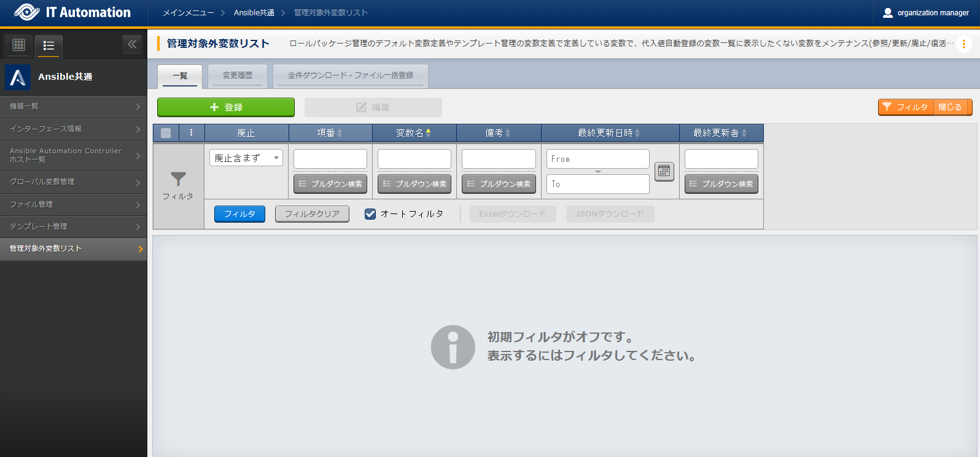Open the three-dot menu in page header

click(x=963, y=44)
